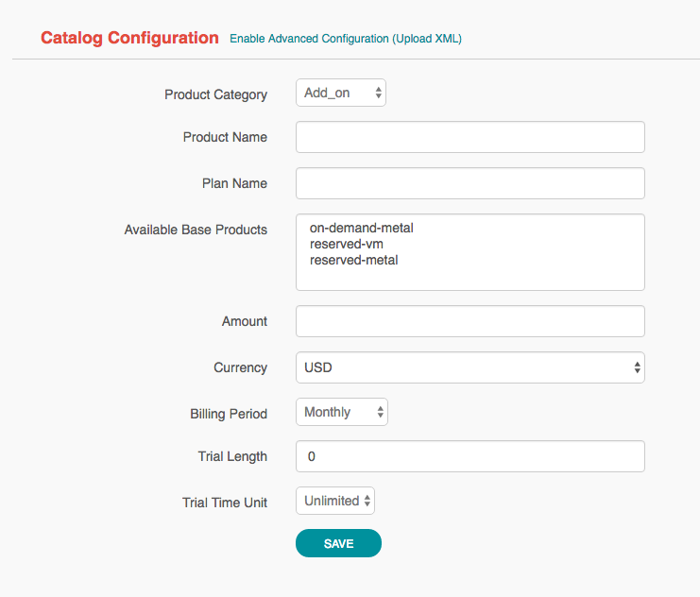Viewport: 700px width, 597px height.
Task: Select on-demand-metal in Available Base Products
Action: [x=362, y=228]
